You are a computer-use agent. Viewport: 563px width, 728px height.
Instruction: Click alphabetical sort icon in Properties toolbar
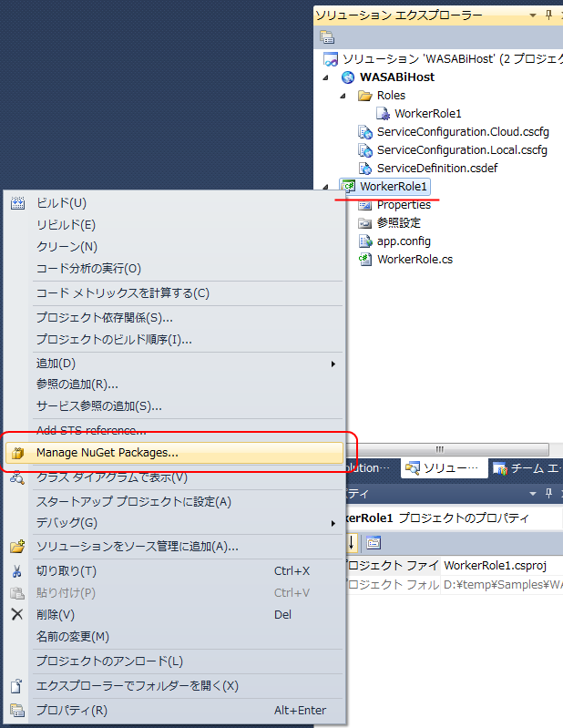point(351,542)
